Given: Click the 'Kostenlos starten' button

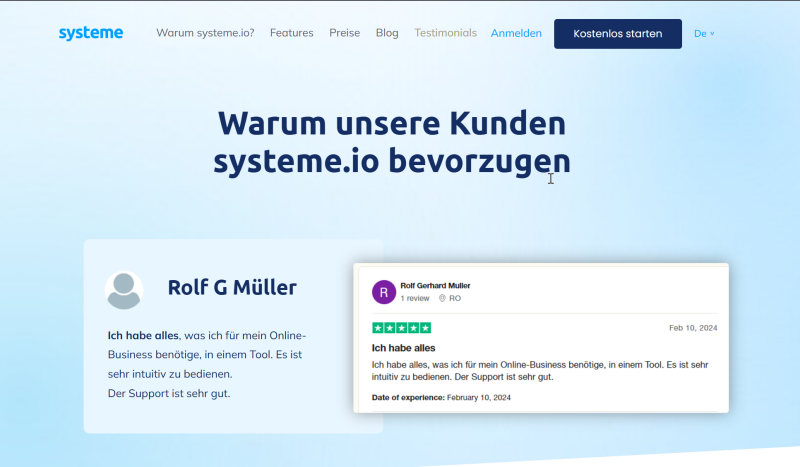Looking at the screenshot, I should tap(618, 34).
